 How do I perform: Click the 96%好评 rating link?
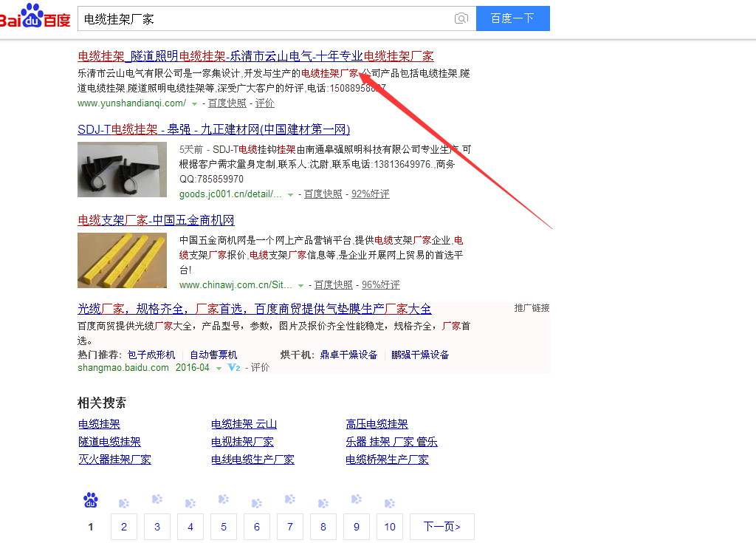pos(381,284)
